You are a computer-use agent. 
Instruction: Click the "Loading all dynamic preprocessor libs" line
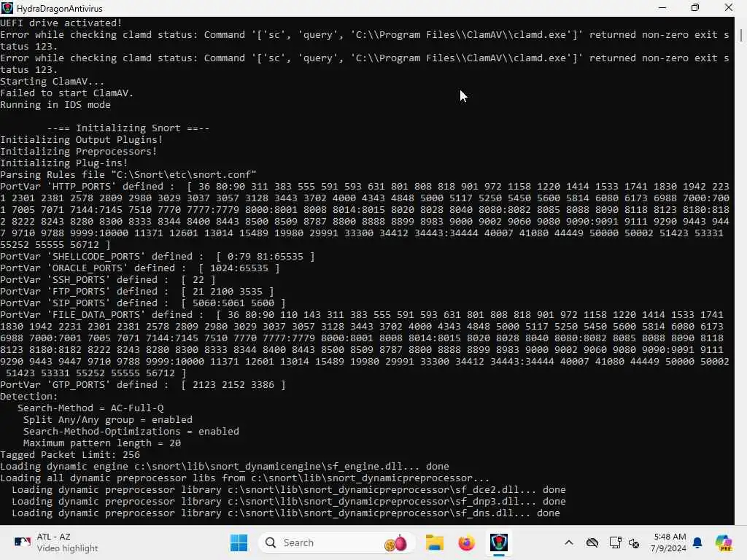click(245, 478)
